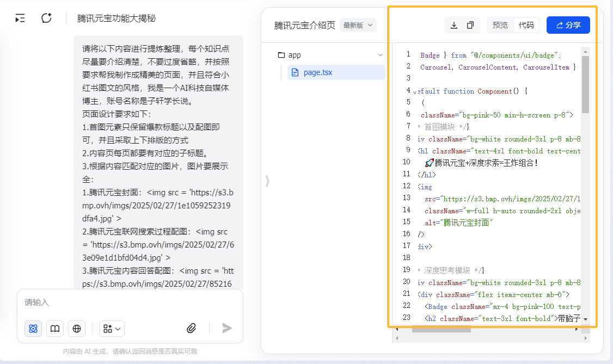Copy code using the copy icon

coord(470,25)
